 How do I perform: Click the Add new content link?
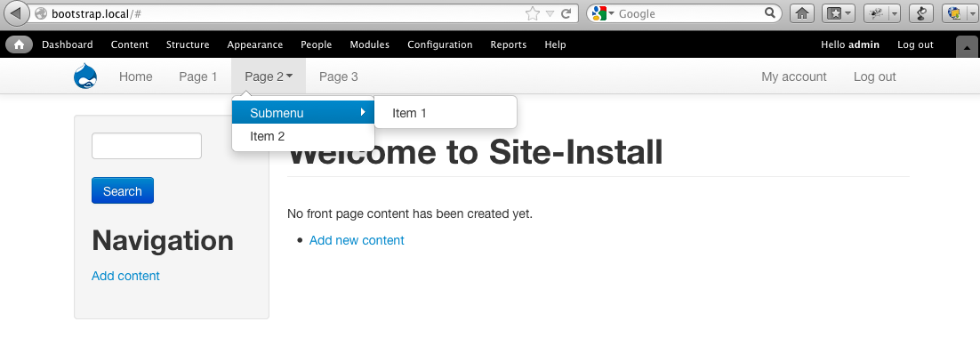tap(357, 240)
